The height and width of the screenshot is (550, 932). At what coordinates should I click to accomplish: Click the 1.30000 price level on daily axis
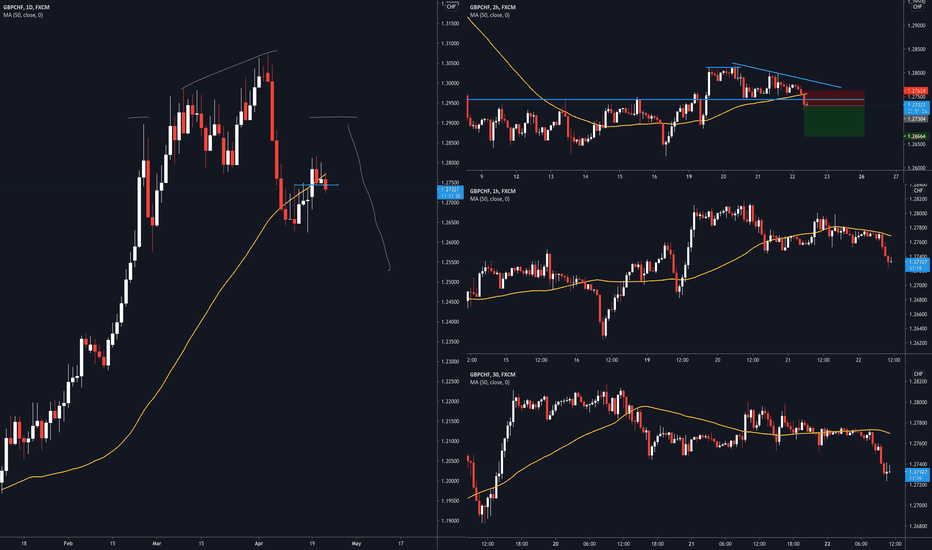[x=449, y=83]
